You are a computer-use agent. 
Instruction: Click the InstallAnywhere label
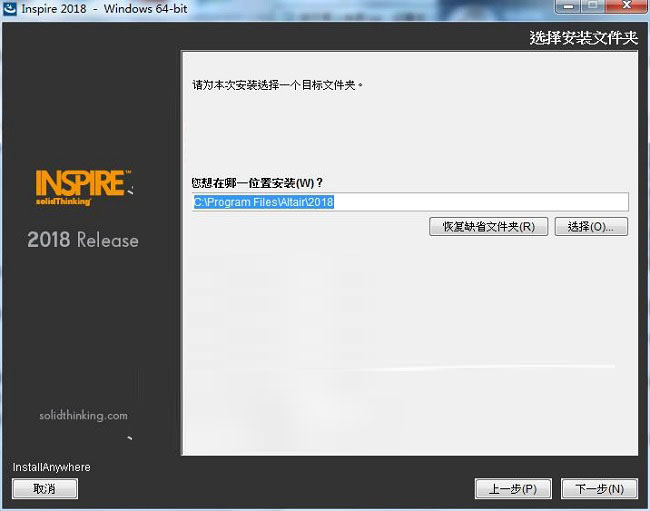[x=51, y=467]
